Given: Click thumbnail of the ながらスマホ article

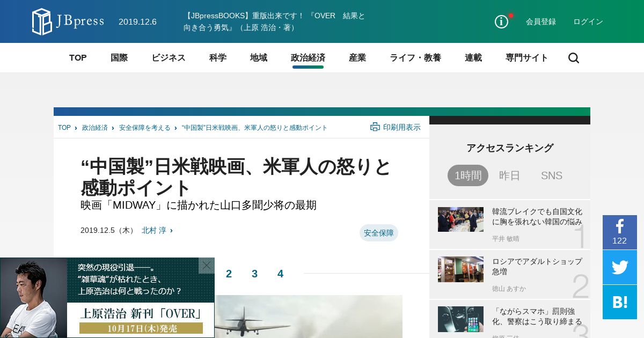Looking at the screenshot, I should [460, 319].
